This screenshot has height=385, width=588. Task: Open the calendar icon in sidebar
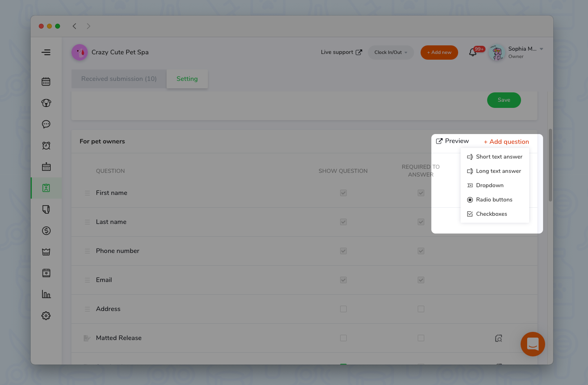(46, 82)
